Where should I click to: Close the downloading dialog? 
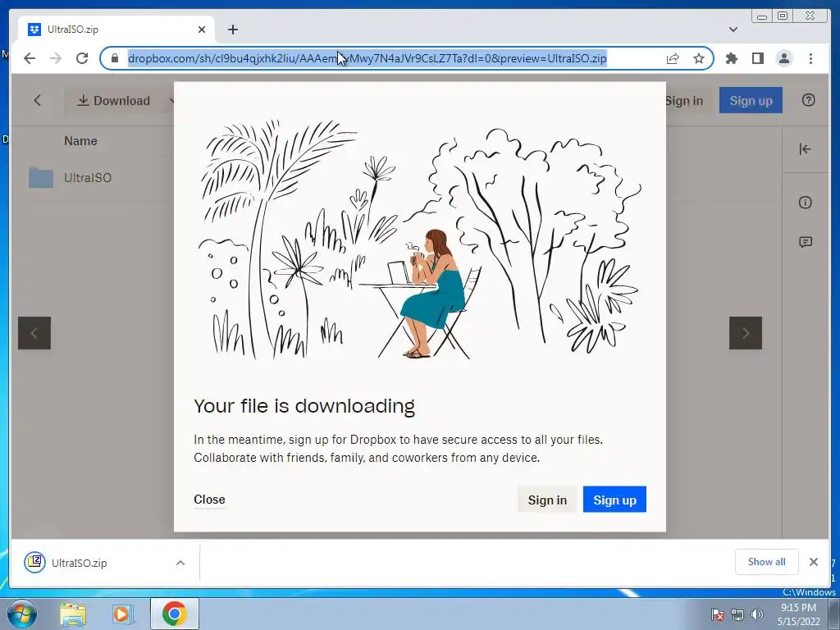(x=209, y=500)
